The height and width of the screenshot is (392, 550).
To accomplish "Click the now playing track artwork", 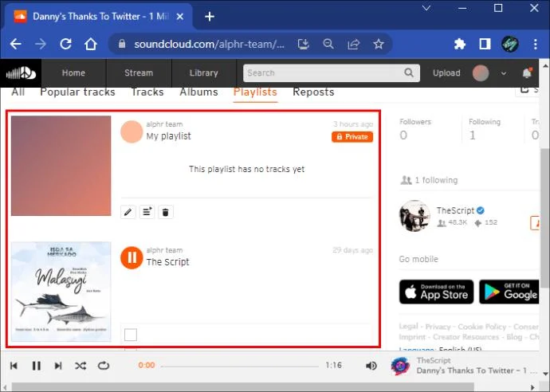I will (401, 366).
